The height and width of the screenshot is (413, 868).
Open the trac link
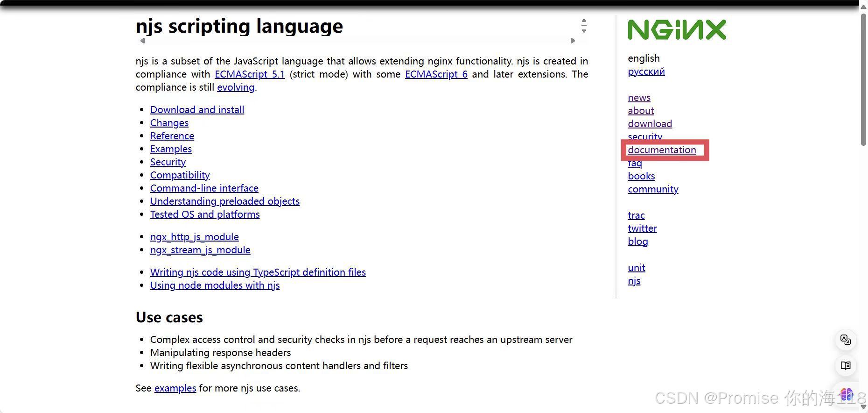click(x=636, y=215)
